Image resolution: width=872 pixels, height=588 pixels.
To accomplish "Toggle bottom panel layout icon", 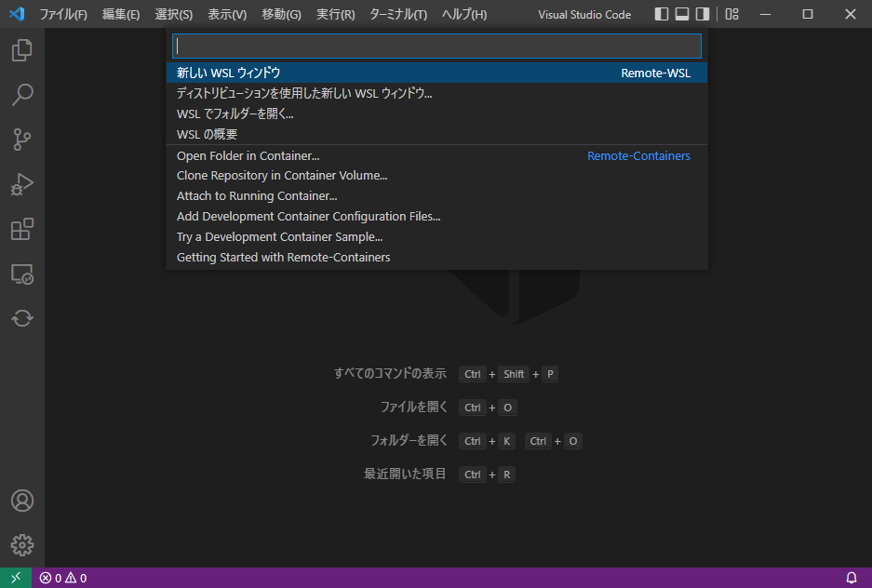I will click(682, 14).
